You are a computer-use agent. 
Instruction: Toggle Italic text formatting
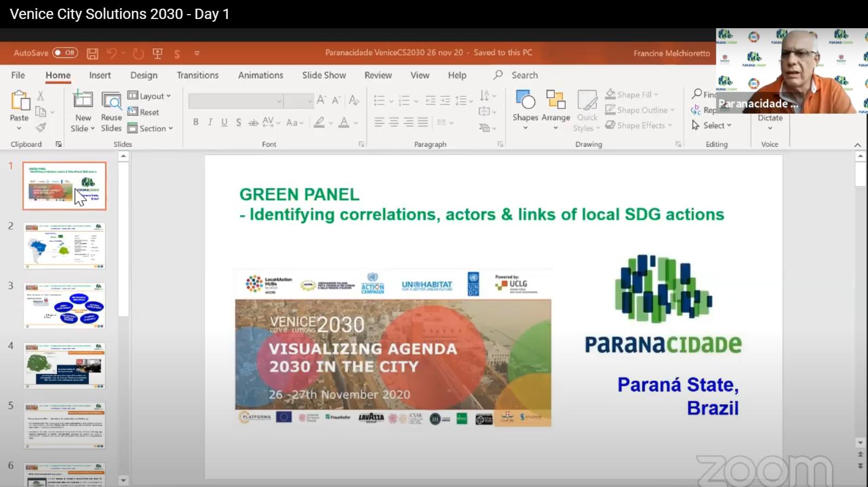210,123
